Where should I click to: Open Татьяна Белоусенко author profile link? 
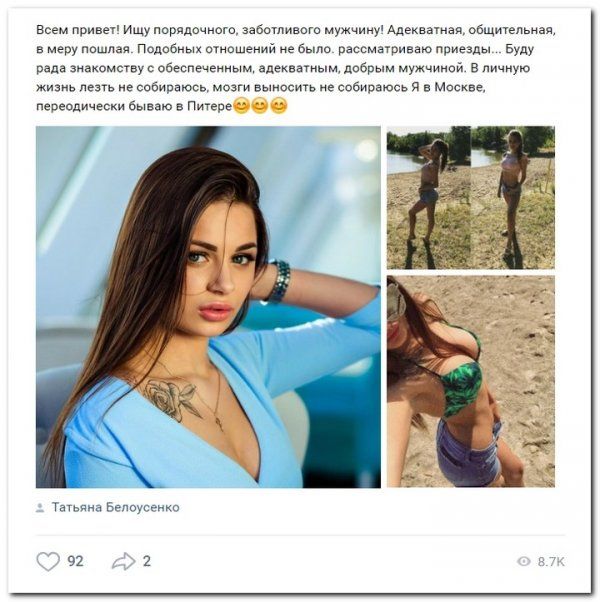(x=116, y=507)
